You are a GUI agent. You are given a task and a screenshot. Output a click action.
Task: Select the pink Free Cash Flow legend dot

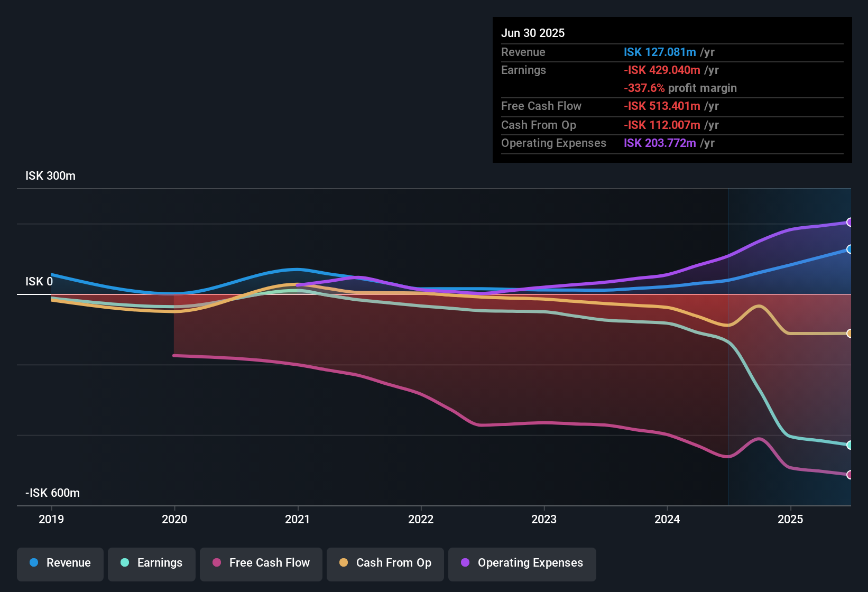pos(216,562)
